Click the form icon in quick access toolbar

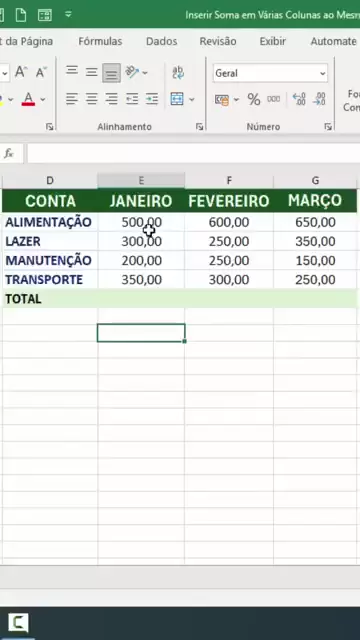point(44,15)
